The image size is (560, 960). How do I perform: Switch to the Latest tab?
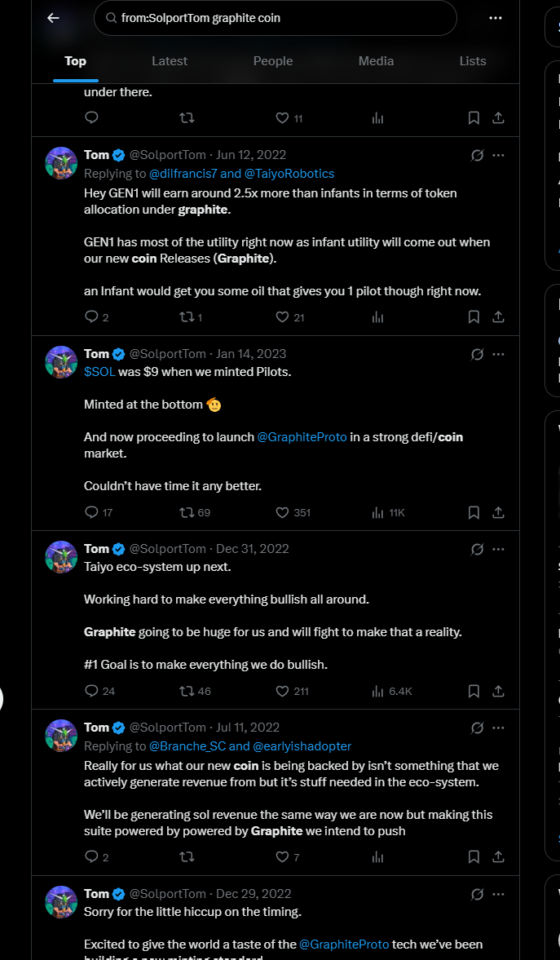(x=170, y=61)
